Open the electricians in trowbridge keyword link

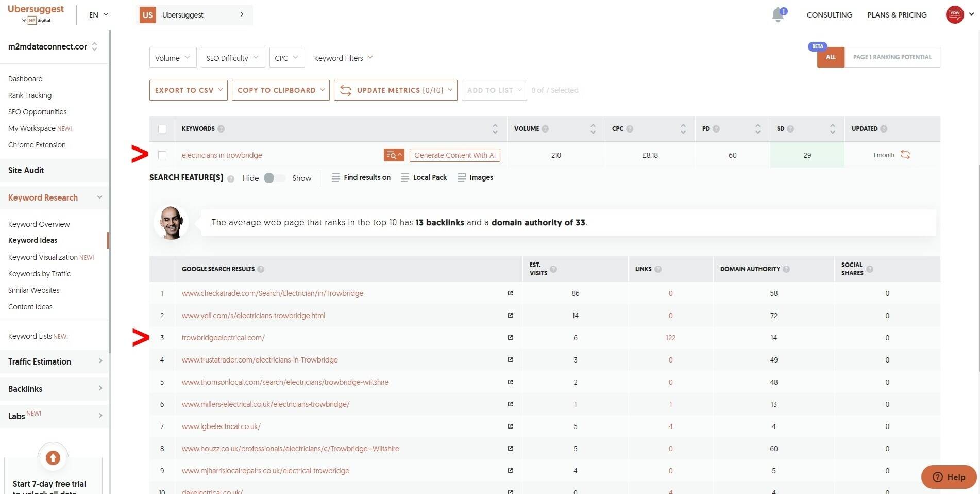click(x=222, y=155)
